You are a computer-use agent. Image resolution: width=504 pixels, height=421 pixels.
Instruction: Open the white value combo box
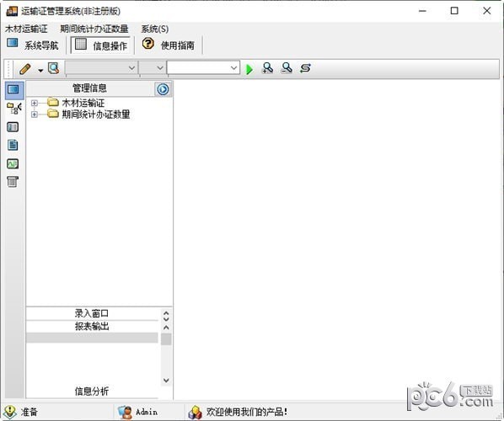[203, 67]
